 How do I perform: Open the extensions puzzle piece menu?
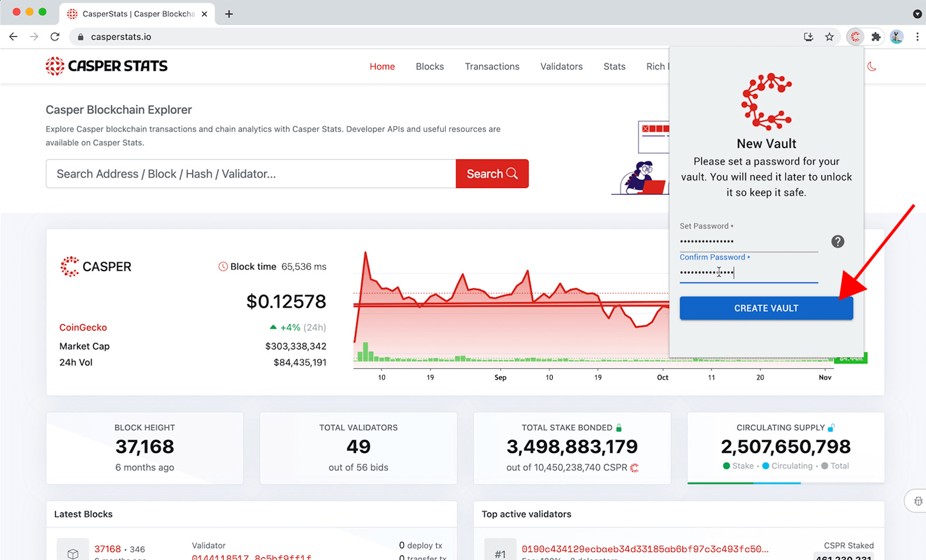click(x=876, y=37)
